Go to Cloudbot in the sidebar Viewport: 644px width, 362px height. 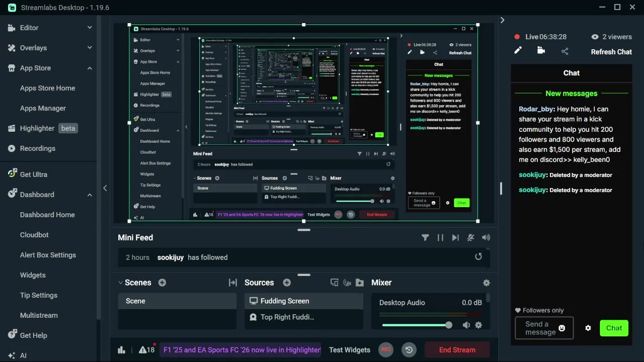(x=34, y=235)
